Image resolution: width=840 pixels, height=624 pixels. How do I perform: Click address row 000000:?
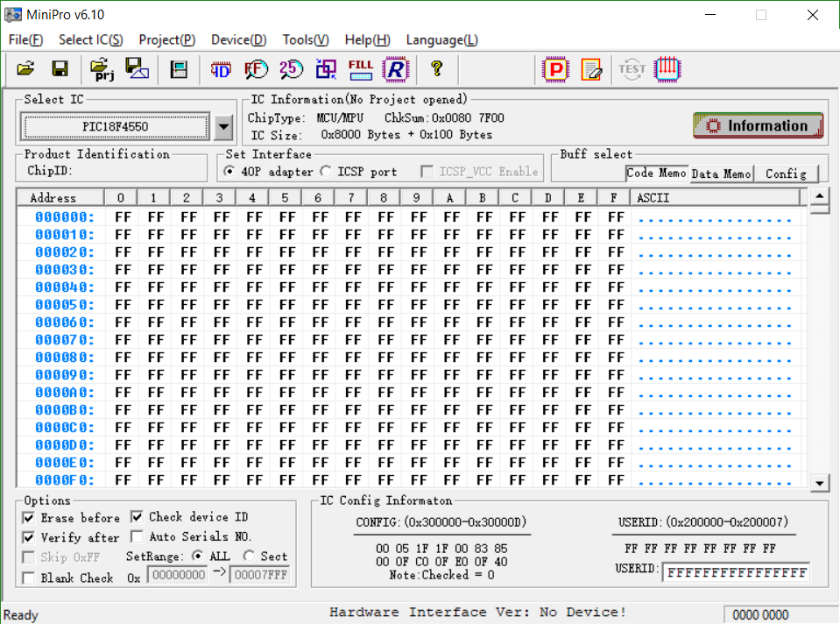(65, 217)
